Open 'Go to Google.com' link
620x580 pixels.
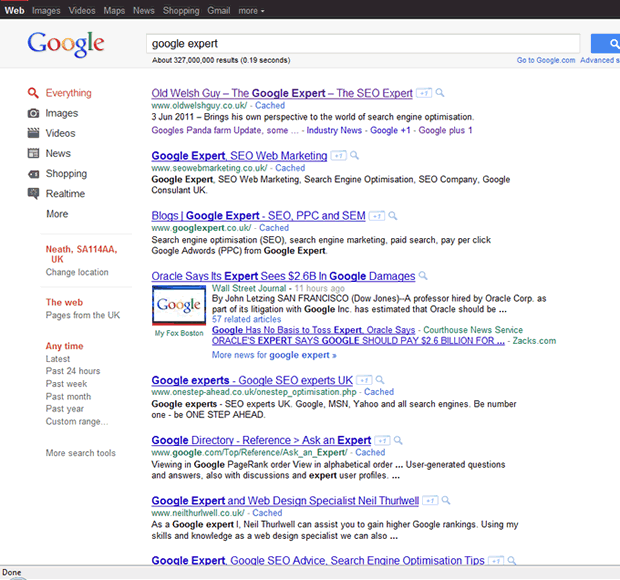[x=546, y=60]
